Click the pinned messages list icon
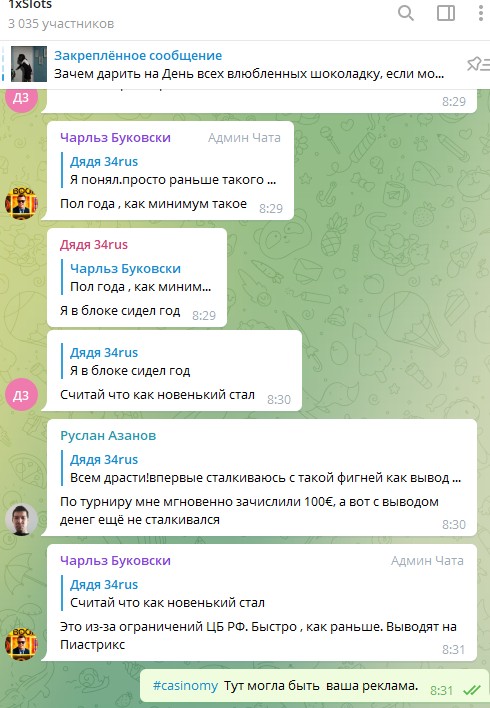This screenshot has width=490, height=708. tap(479, 65)
